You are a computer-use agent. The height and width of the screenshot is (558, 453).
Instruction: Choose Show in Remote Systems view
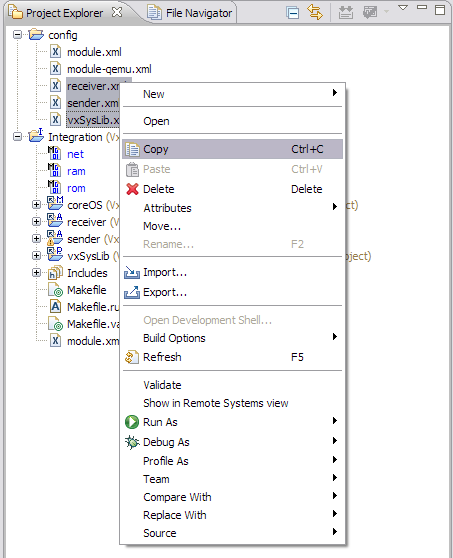point(232,403)
